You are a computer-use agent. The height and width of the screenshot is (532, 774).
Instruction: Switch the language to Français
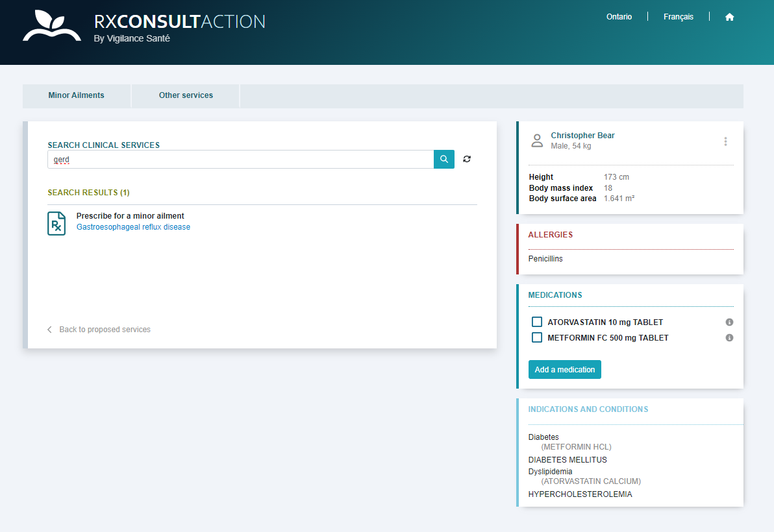pos(679,17)
